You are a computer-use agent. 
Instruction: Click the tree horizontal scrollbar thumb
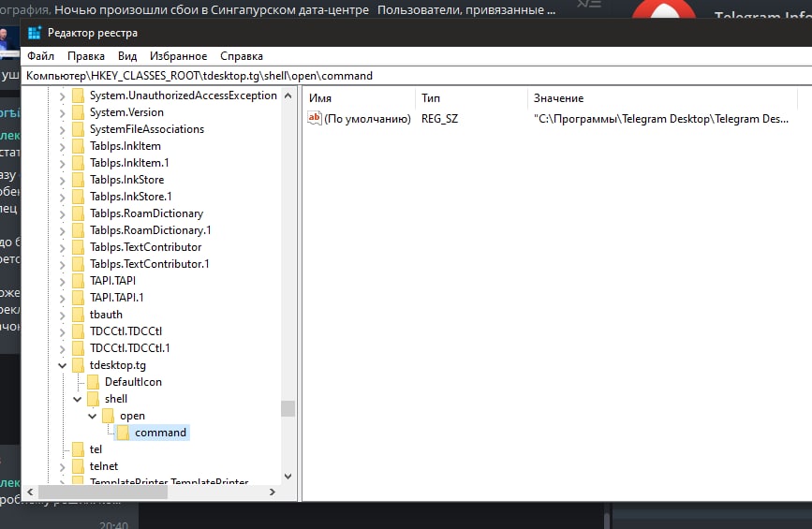click(103, 492)
